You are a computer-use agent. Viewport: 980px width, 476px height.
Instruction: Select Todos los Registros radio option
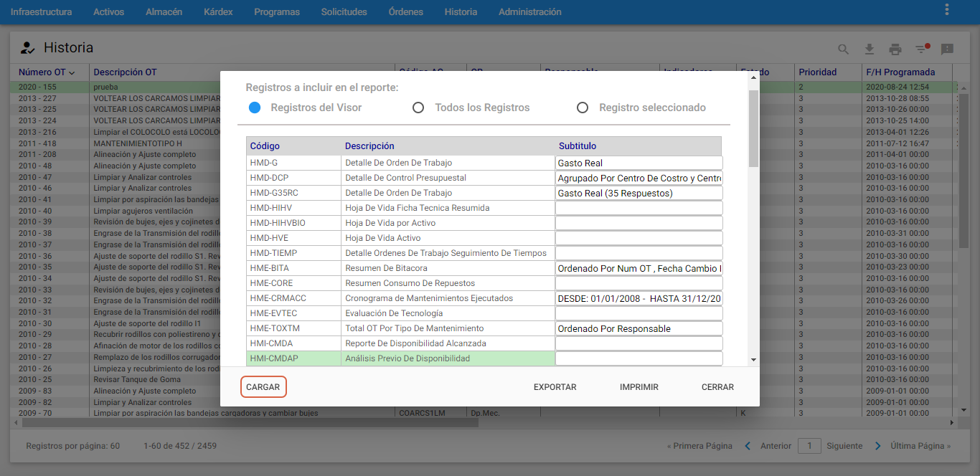click(x=418, y=108)
